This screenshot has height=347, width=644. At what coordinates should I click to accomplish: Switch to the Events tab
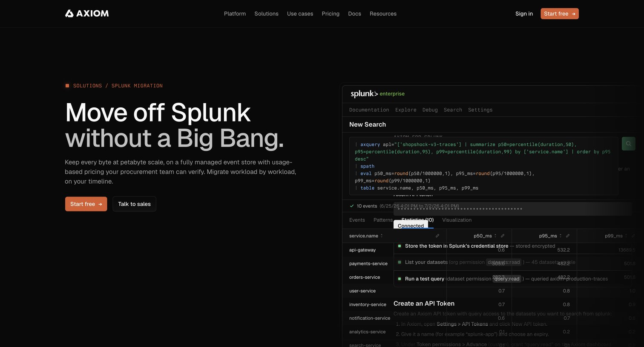(x=357, y=220)
